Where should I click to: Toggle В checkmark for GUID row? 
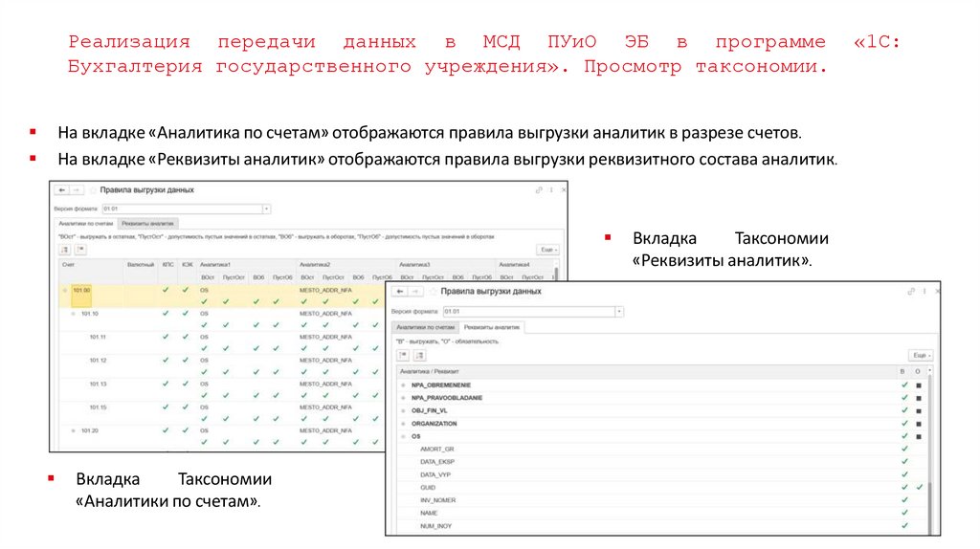tap(904, 487)
